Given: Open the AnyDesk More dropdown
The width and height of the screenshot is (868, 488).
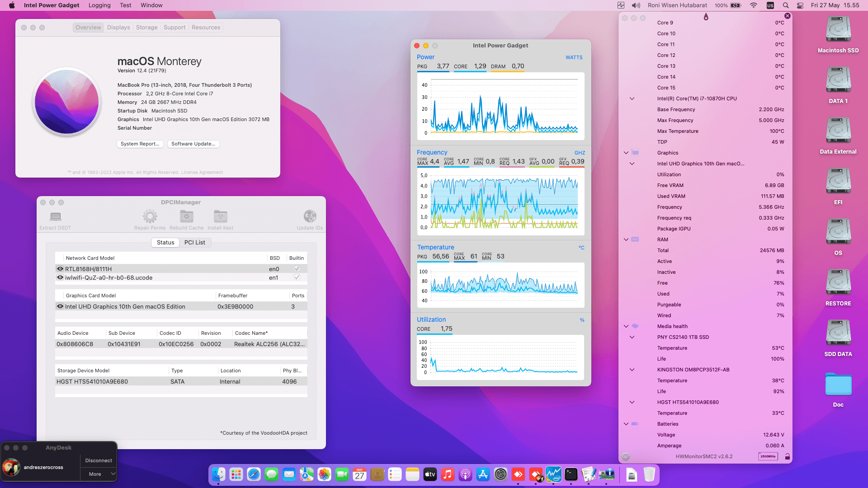Looking at the screenshot, I should pos(99,474).
